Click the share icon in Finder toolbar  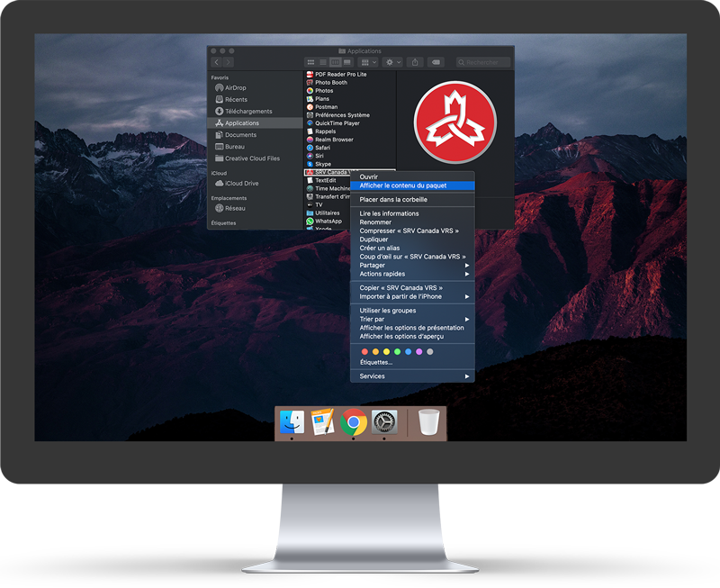[x=415, y=62]
